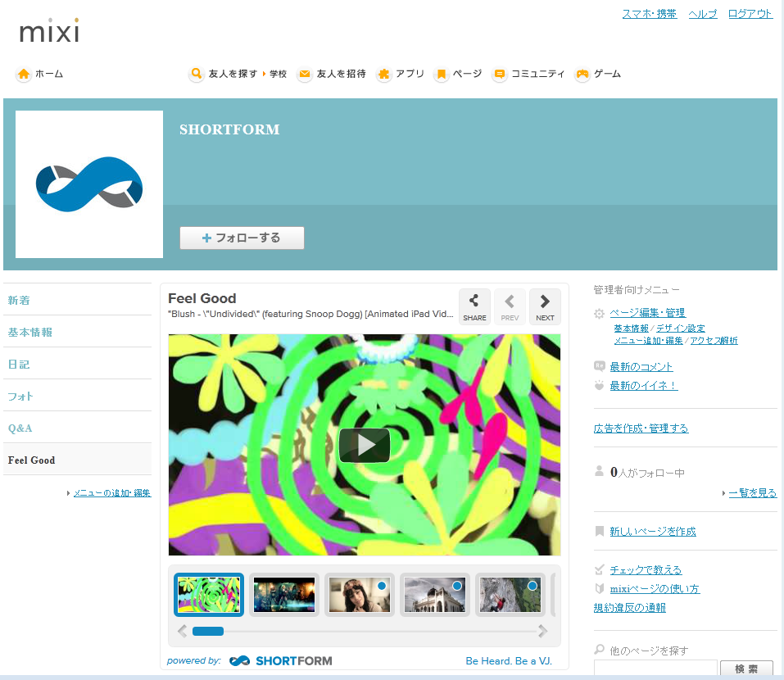Open the 規約違反の通報 link
The width and height of the screenshot is (784, 680).
coord(629,608)
